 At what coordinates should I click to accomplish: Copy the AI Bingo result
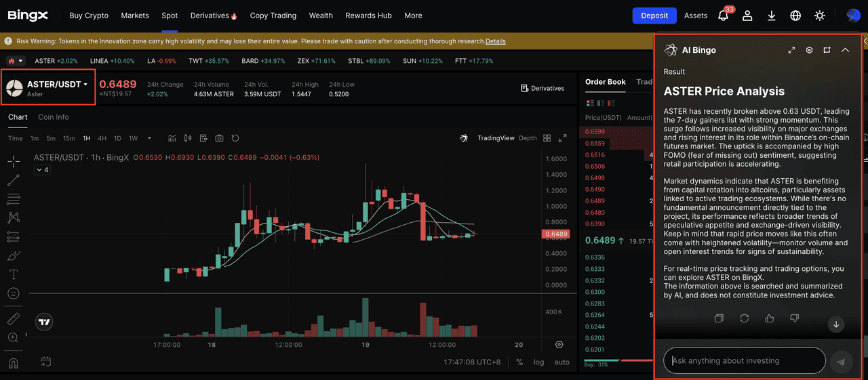pyautogui.click(x=719, y=318)
